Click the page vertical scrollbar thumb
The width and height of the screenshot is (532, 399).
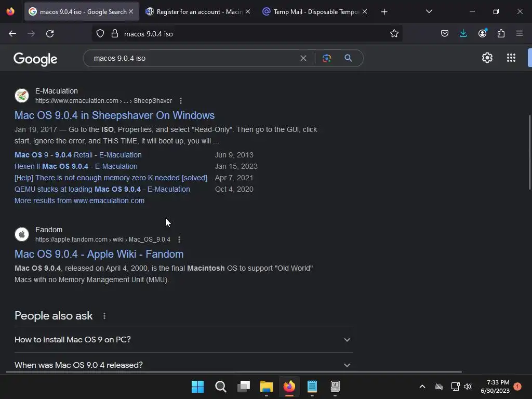[x=529, y=153]
